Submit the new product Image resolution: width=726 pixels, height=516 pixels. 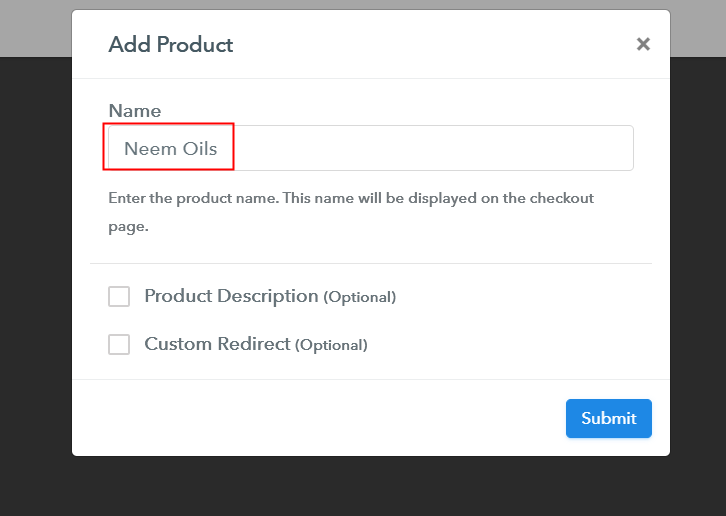coord(608,418)
